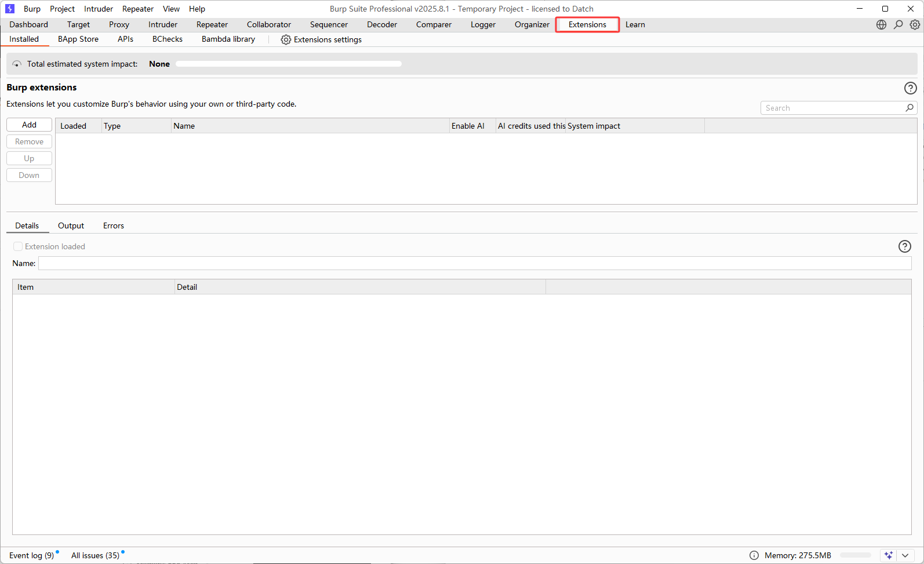The image size is (924, 564).
Task: Select the Extensions tab
Action: coord(587,24)
